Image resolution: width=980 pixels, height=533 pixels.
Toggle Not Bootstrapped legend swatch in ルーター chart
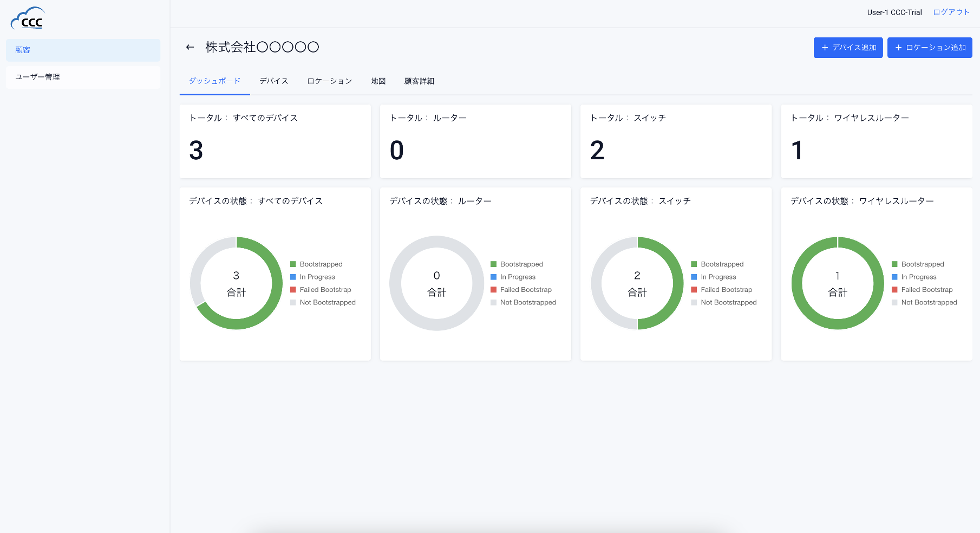point(494,303)
